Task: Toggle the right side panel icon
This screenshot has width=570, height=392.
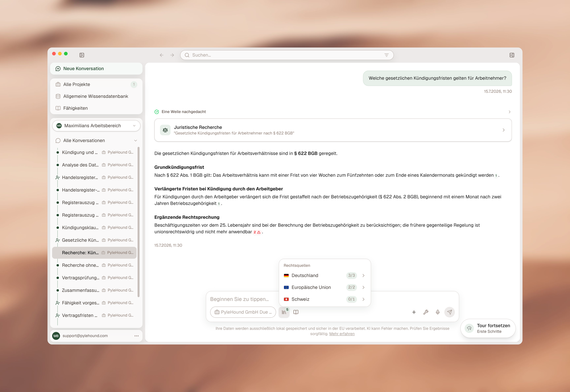Action: 512,55
